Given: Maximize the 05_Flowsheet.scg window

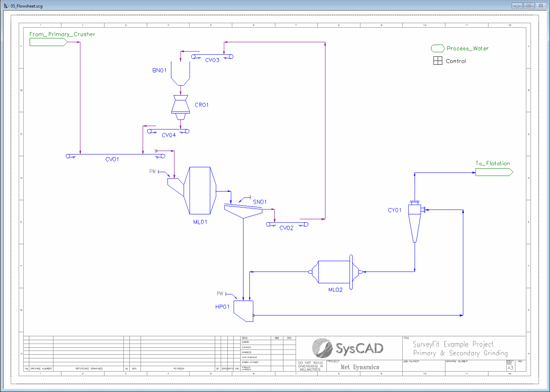Looking at the screenshot, I should pos(529,6).
